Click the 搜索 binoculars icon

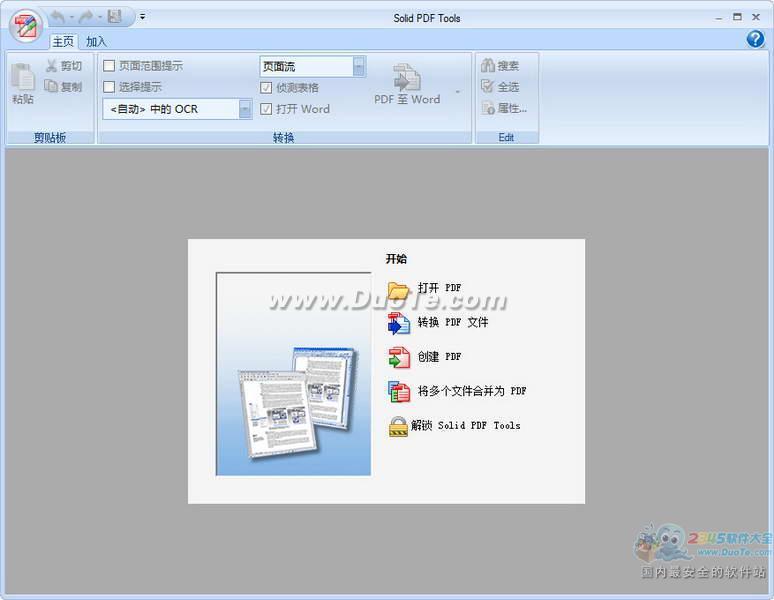(x=488, y=65)
